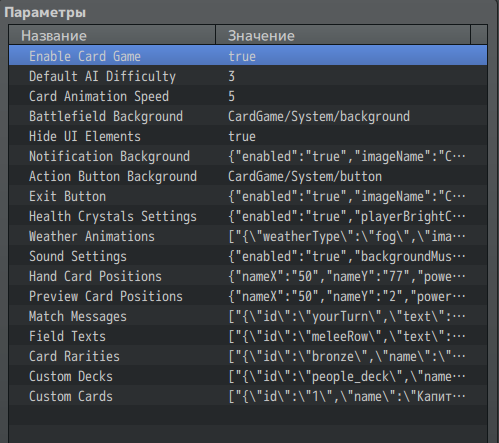Image resolution: width=499 pixels, height=443 pixels.
Task: Select the Default AI Difficulty row
Action: tap(248, 75)
